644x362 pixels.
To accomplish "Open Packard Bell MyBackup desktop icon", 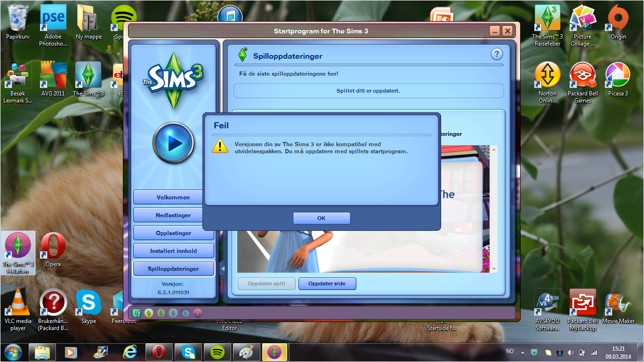I will 583,310.
